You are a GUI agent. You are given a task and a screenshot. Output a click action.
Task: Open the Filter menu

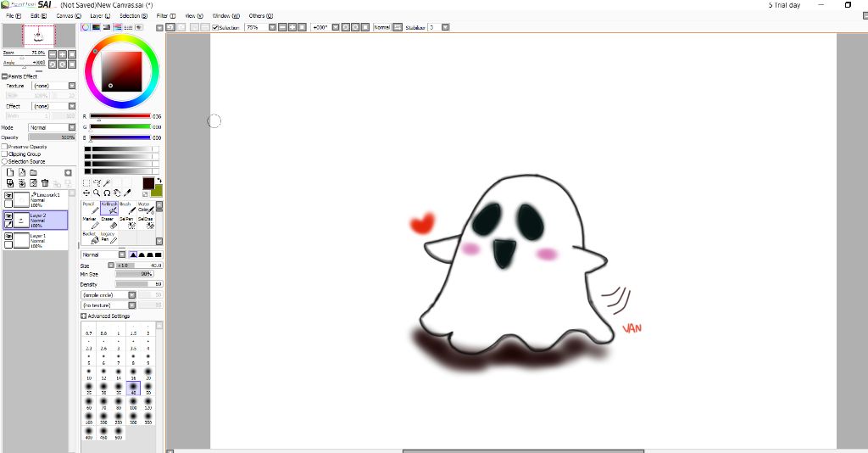click(165, 16)
